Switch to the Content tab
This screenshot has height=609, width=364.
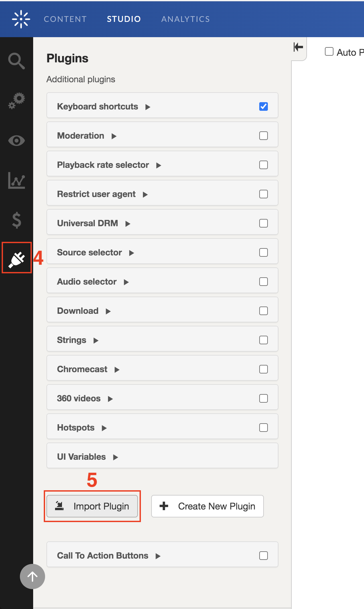click(65, 19)
